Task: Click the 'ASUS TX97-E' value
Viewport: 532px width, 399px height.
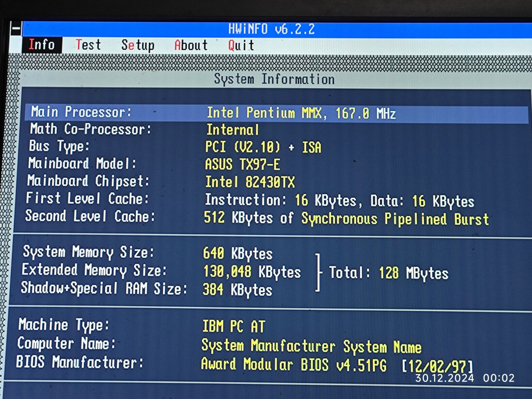Action: coord(242,165)
